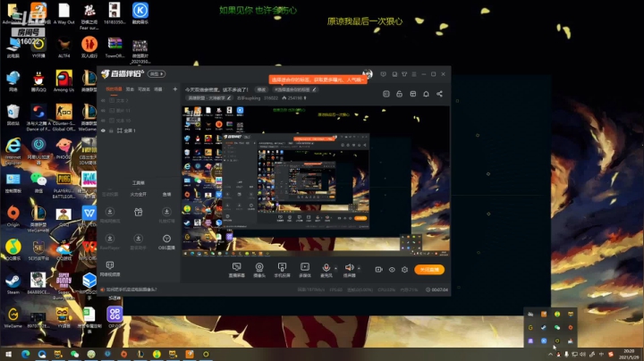Show hidden tray icons chevron
The width and height of the screenshot is (644, 361).
(550, 354)
